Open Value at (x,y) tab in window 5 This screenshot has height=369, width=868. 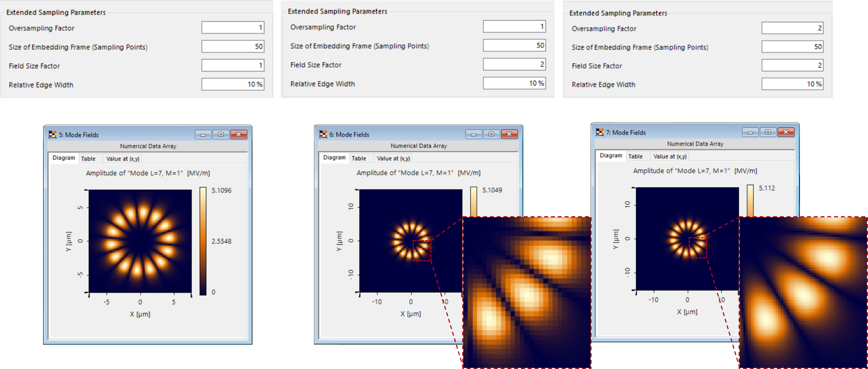tap(123, 159)
